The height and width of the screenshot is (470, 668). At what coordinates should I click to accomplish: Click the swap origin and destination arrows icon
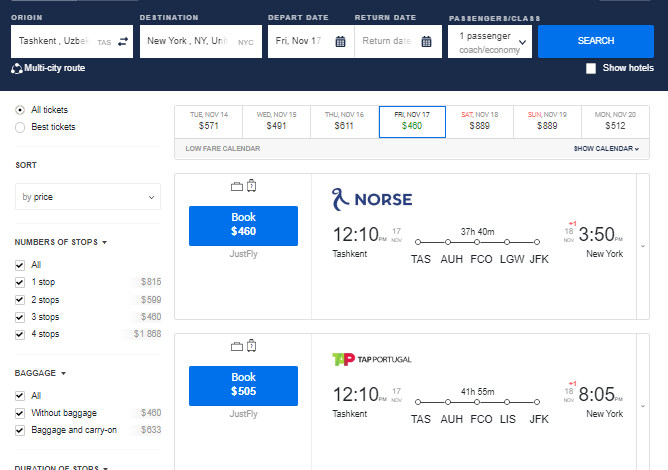point(122,42)
